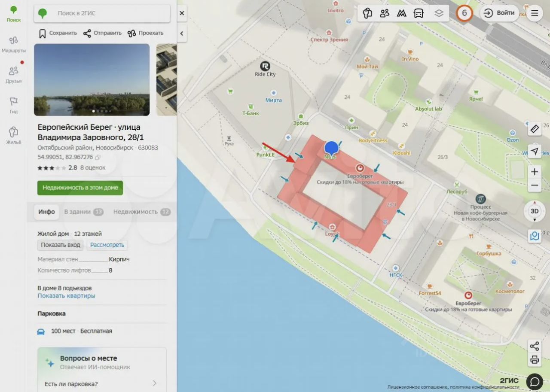Open Друзья in the left sidebar

(13, 75)
